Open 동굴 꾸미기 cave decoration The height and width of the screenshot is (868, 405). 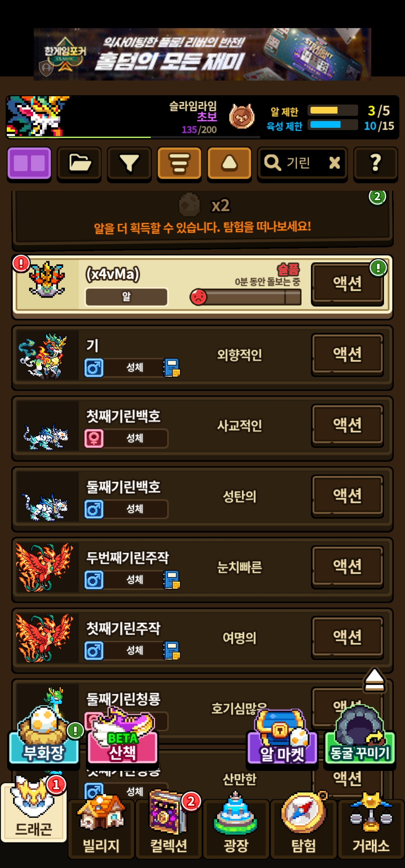(x=360, y=735)
